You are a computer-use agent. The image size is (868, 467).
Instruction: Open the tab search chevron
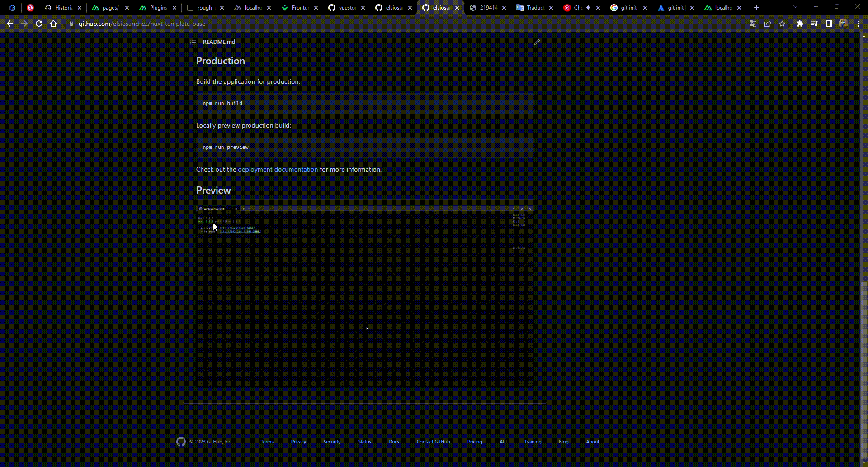point(794,6)
